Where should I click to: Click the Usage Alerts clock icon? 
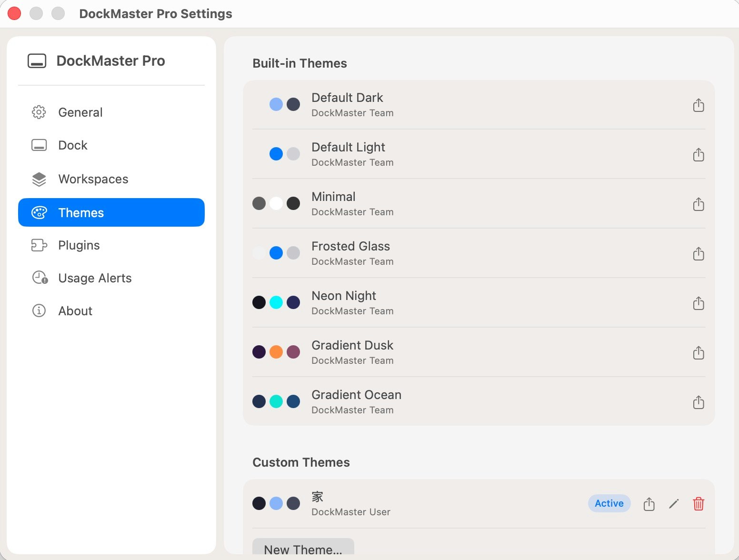click(x=39, y=278)
